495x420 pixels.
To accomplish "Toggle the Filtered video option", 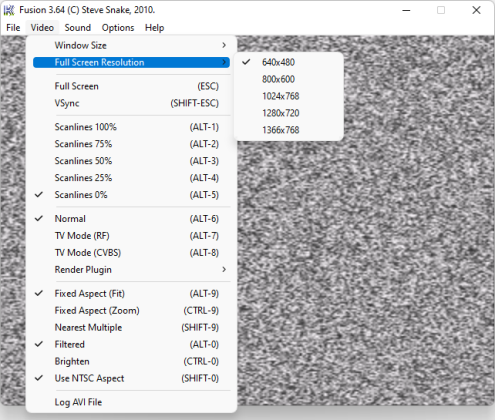I will pos(131,344).
